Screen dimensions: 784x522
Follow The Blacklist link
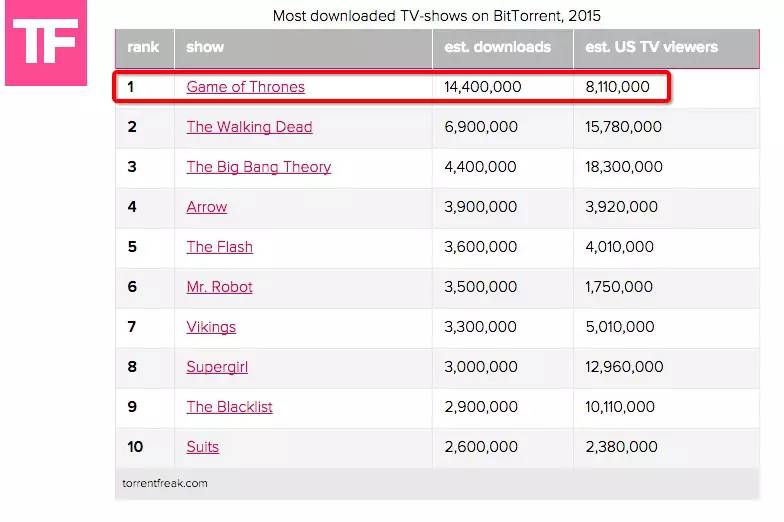[x=230, y=407]
